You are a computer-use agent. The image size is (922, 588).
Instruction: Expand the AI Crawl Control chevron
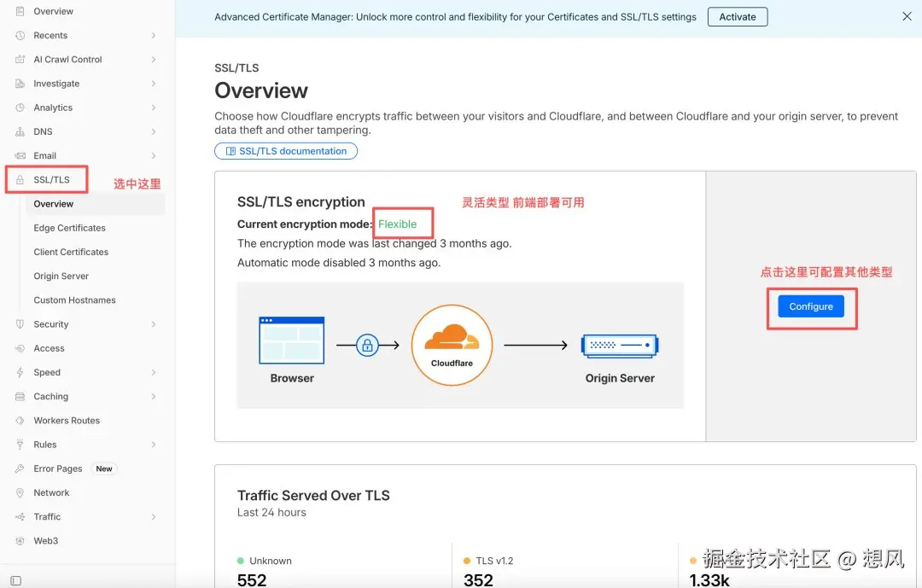[154, 60]
